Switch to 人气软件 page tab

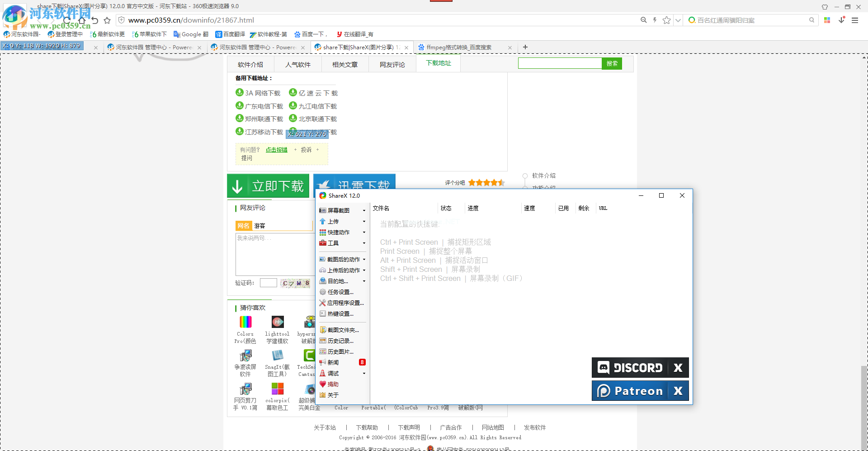pyautogui.click(x=297, y=65)
